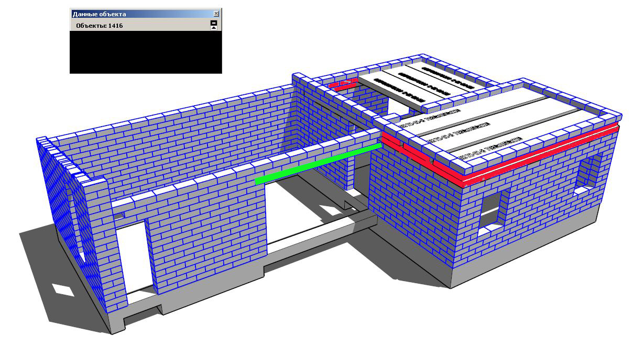The height and width of the screenshot is (347, 644).
Task: Select the green lintel beam
Action: point(319,164)
